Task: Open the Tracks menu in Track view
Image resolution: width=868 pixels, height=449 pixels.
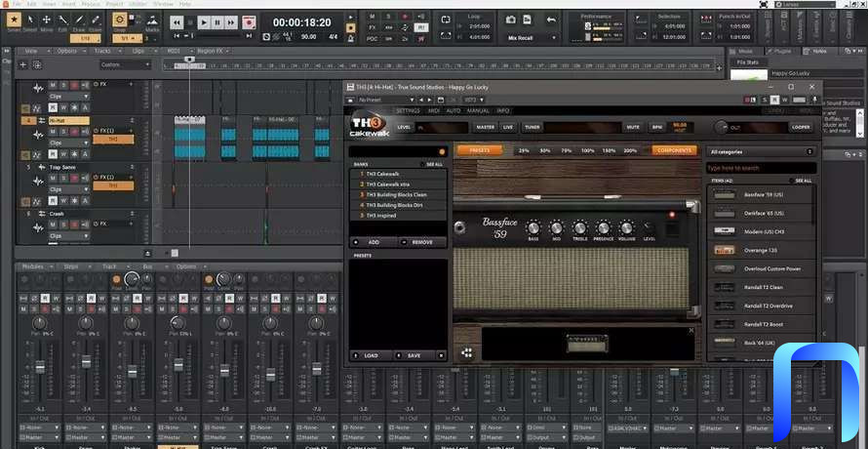Action: coord(107,51)
